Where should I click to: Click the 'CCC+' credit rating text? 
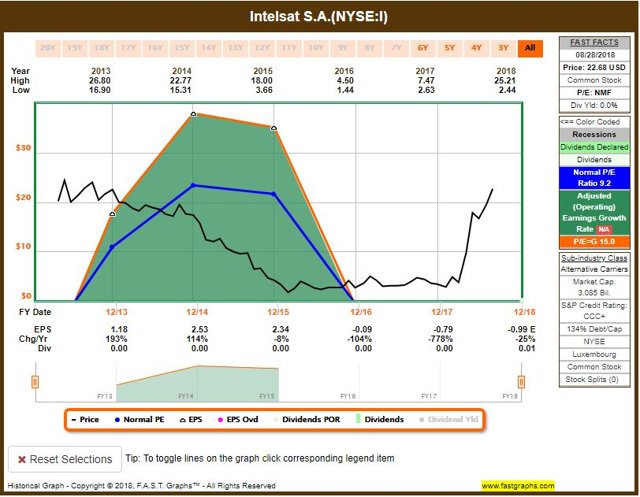pos(594,316)
